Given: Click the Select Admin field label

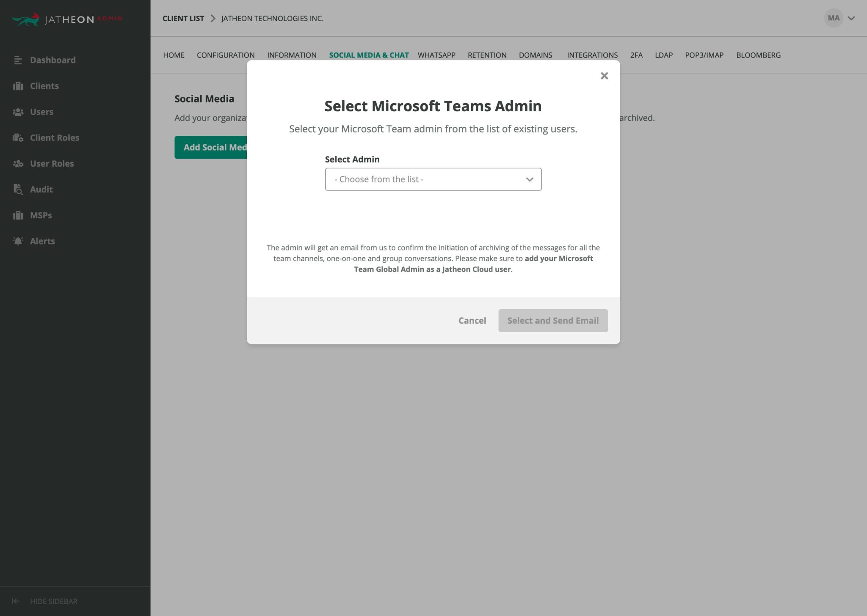Looking at the screenshot, I should point(352,159).
